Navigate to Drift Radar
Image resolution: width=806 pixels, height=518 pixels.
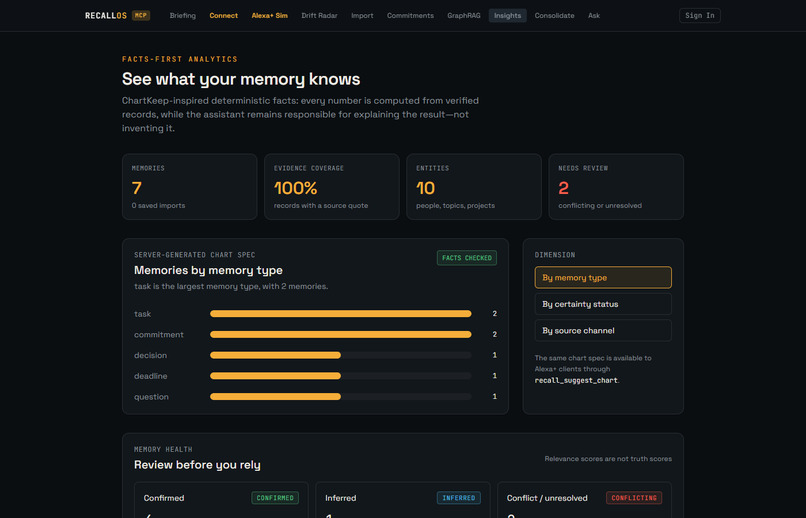(x=319, y=15)
